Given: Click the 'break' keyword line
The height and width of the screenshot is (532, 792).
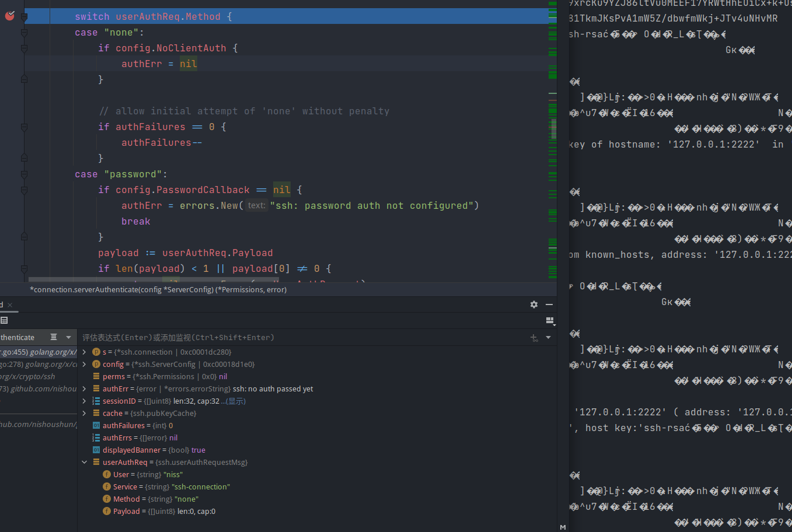Looking at the screenshot, I should coord(136,221).
